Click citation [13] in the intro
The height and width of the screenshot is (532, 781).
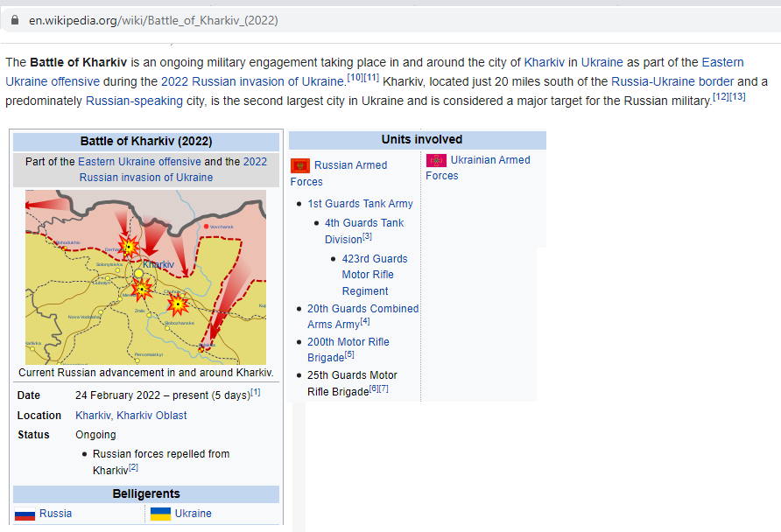coord(737,96)
